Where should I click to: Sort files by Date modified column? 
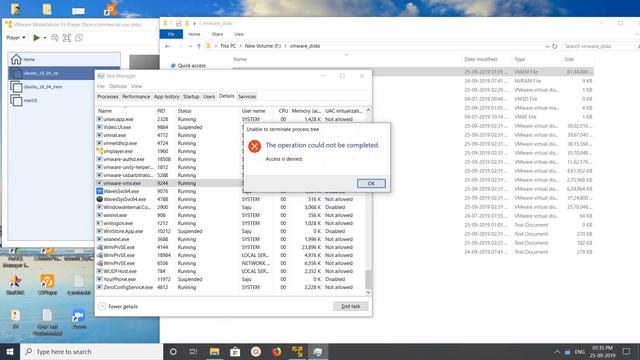coord(481,59)
